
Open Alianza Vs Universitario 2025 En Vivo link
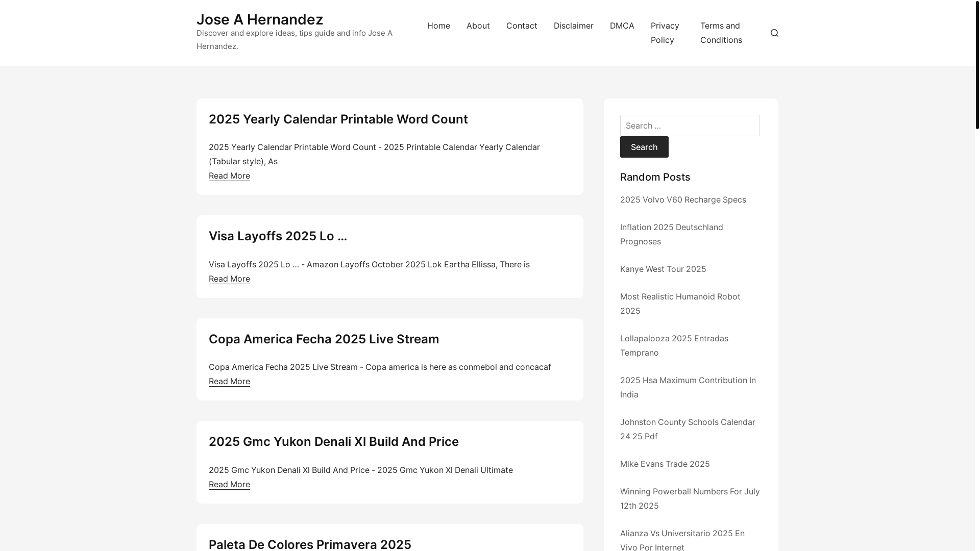[x=682, y=540]
